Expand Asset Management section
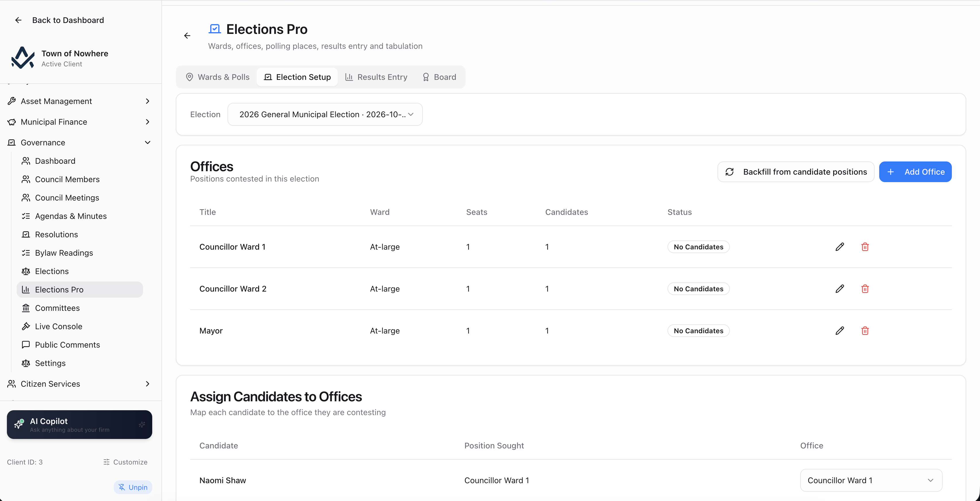 [79, 101]
